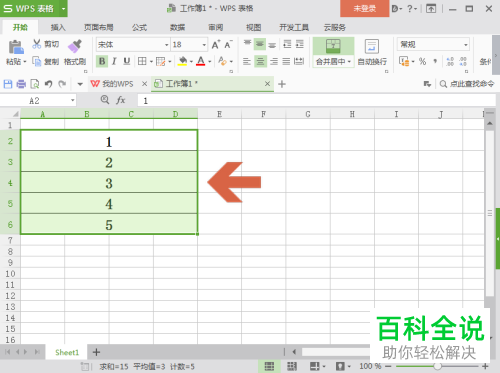500x373 pixels.
Task: Click the thousands separator comma icon
Action: point(435,61)
